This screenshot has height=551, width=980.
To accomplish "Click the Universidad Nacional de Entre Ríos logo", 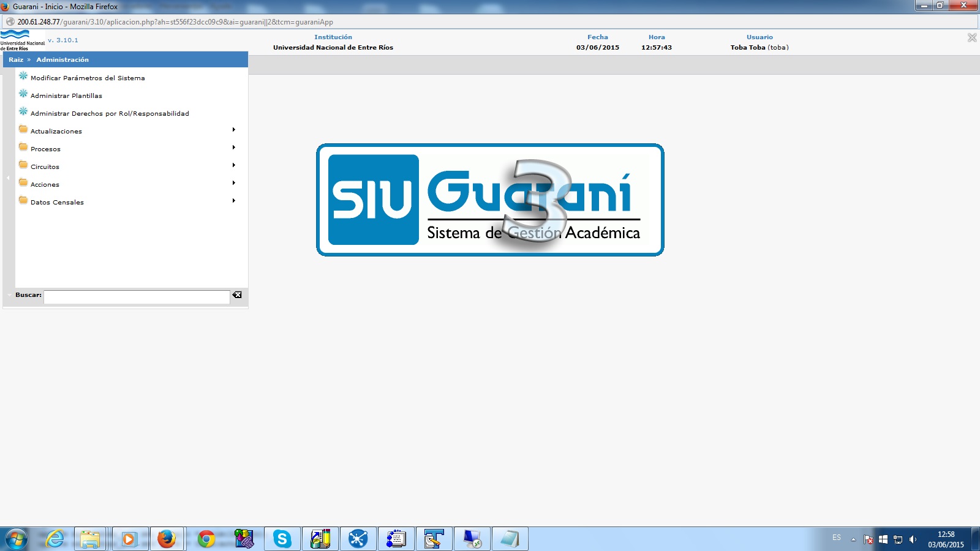I will pos(22,40).
